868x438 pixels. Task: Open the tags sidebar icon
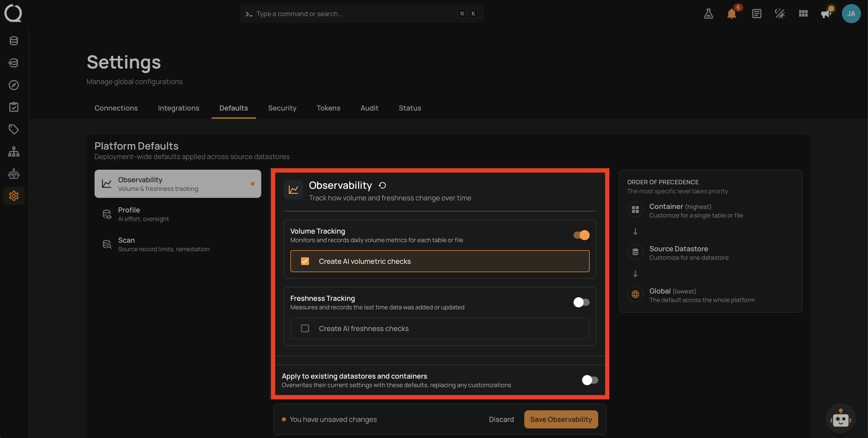click(14, 129)
